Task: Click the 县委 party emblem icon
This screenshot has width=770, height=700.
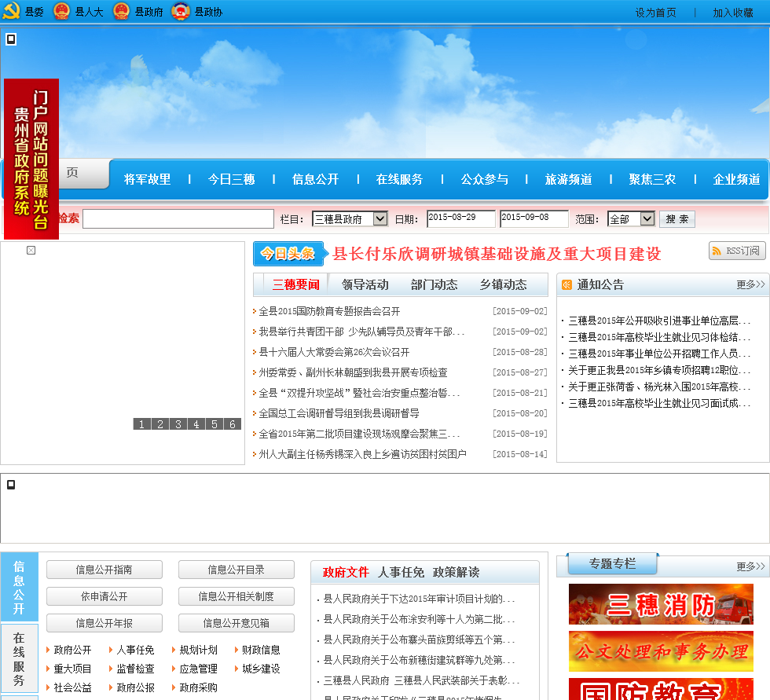Action: pyautogui.click(x=11, y=11)
